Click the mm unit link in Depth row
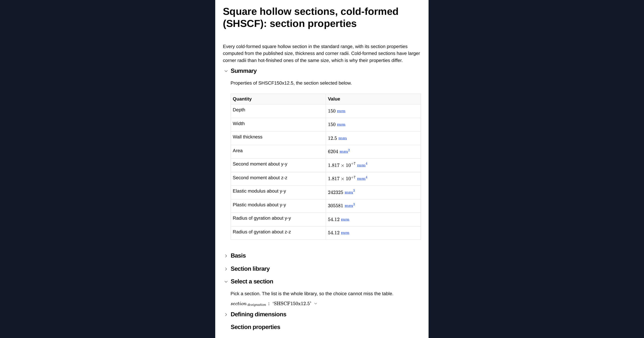 pos(341,111)
